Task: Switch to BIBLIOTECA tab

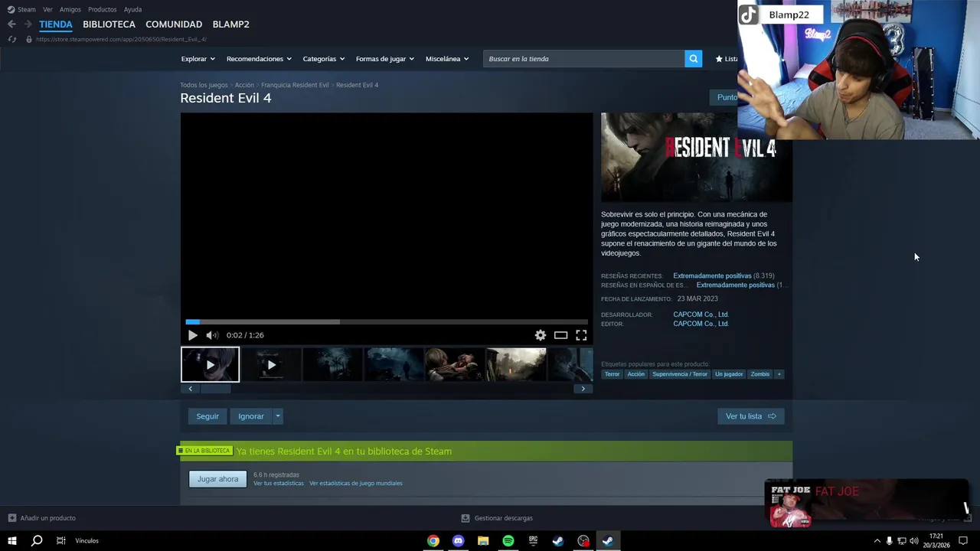Action: (109, 24)
